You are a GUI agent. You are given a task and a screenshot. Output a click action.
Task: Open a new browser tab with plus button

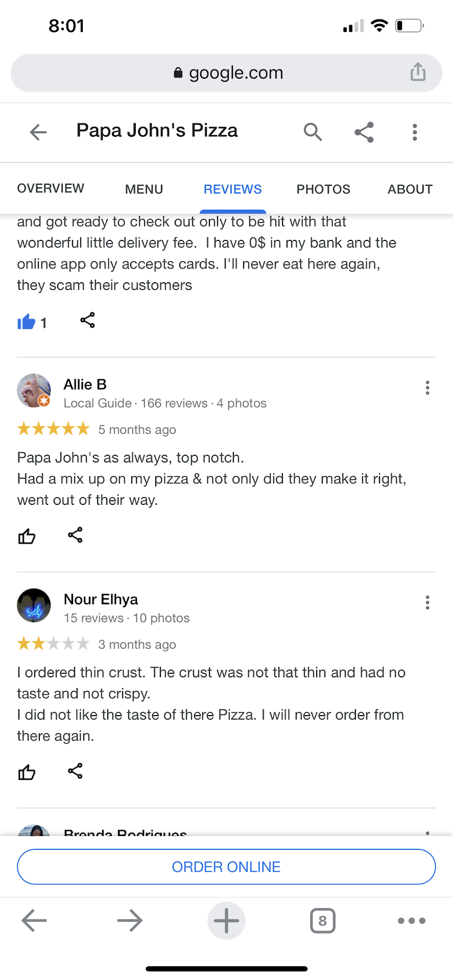(x=226, y=921)
